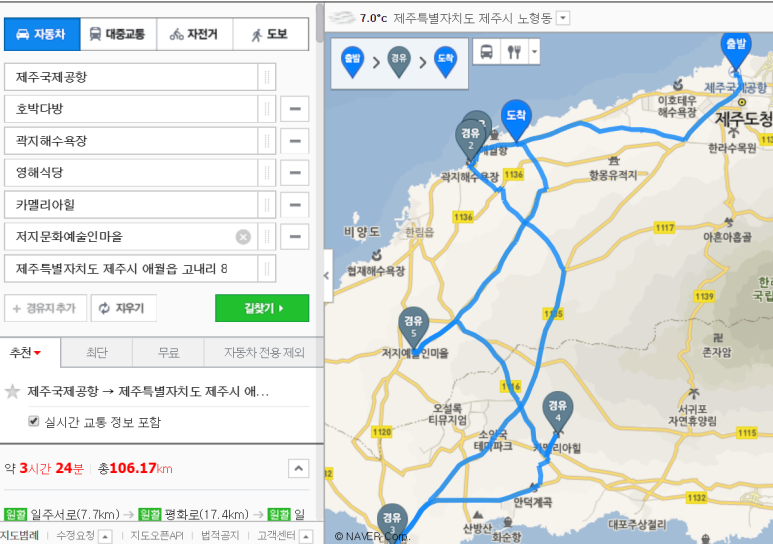Switch to 도보 walking tab
The height and width of the screenshot is (544, 773).
coord(271,34)
